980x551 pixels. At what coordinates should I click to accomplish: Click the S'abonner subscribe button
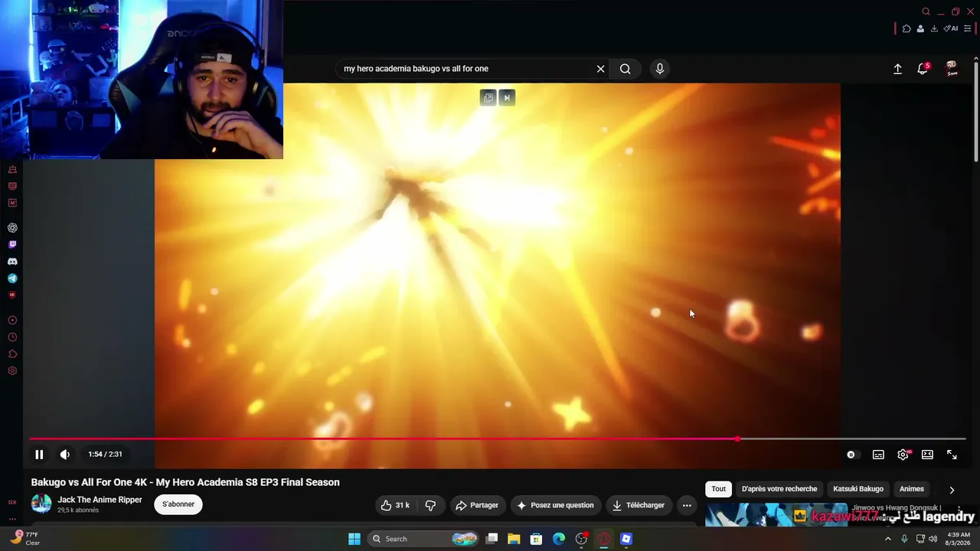[178, 504]
